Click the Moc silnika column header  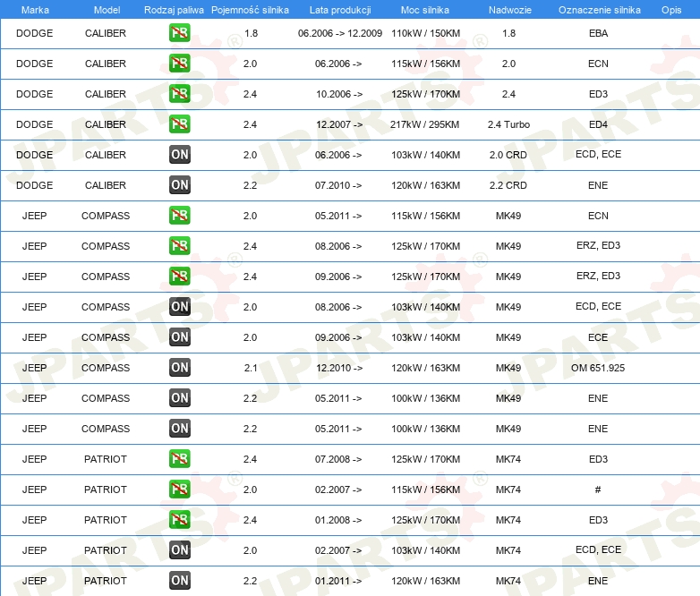(x=425, y=10)
